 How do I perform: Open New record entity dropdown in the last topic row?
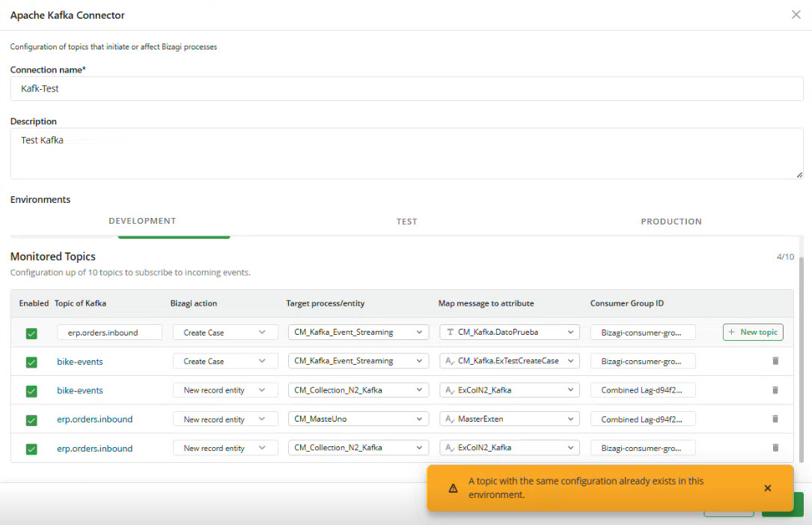point(225,448)
